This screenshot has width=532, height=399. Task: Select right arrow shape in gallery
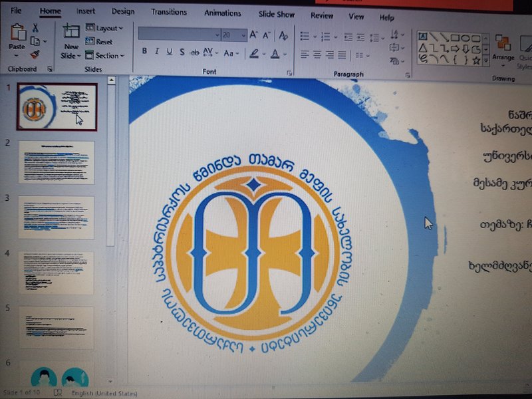click(455, 49)
